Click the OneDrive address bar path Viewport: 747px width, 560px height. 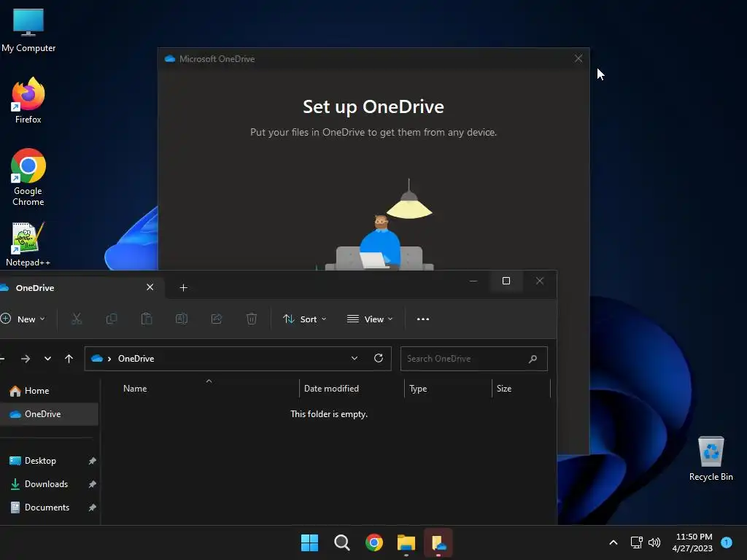pos(136,359)
